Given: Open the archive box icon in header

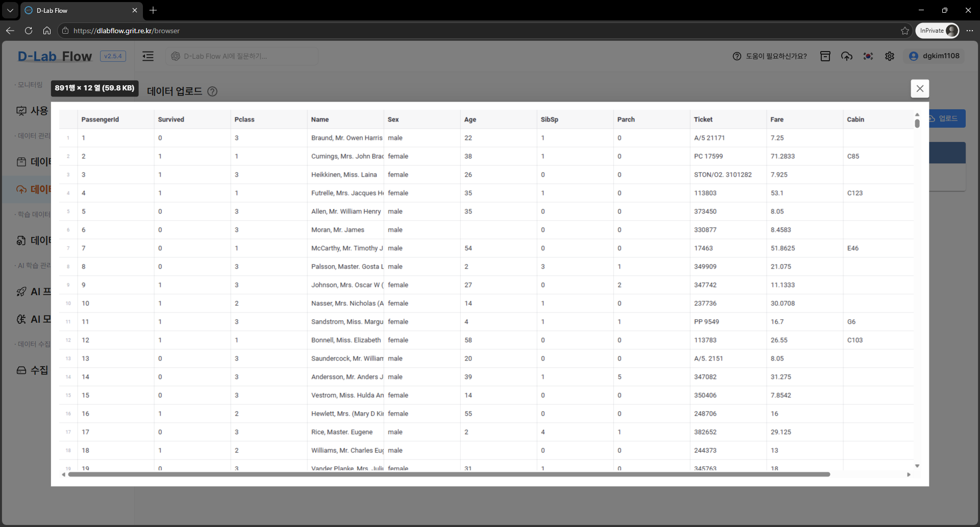Looking at the screenshot, I should tap(825, 56).
